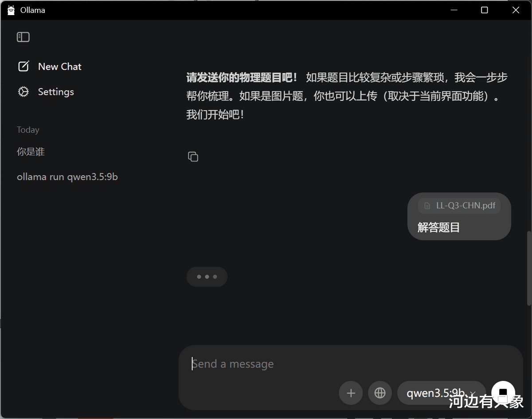Click the Ollama llama logo in the title bar
Screen dimensions: 532x419
[x=11, y=10]
